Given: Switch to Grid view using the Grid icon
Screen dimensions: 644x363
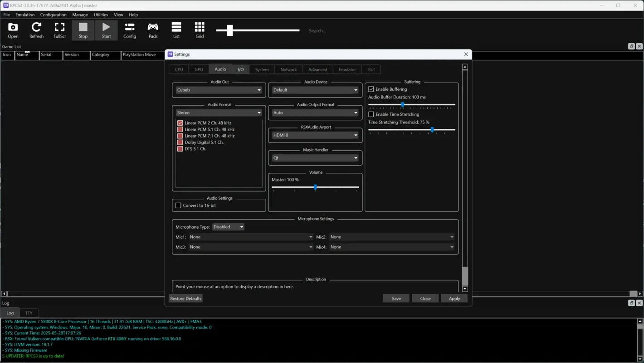Looking at the screenshot, I should click(200, 30).
